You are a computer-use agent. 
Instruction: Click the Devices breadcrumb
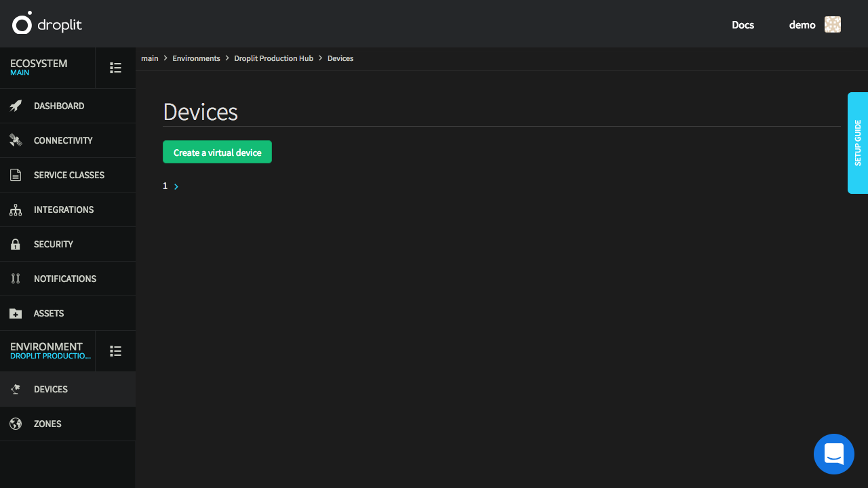[x=340, y=58]
